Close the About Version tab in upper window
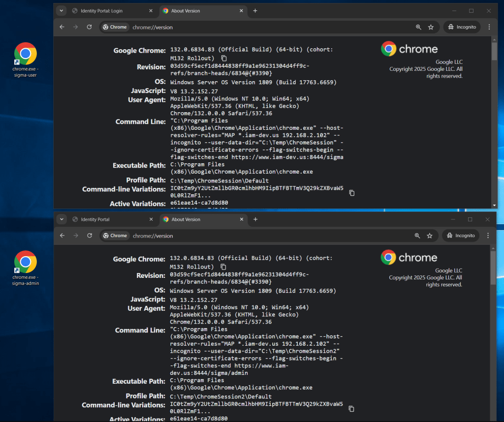Image resolution: width=504 pixels, height=422 pixels. [x=242, y=11]
